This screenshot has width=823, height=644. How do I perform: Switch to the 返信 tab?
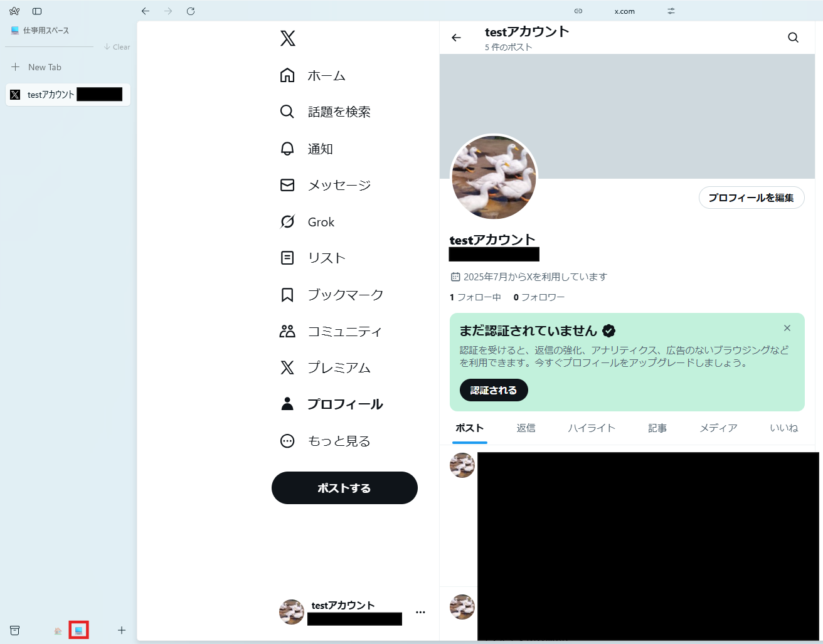pyautogui.click(x=526, y=428)
